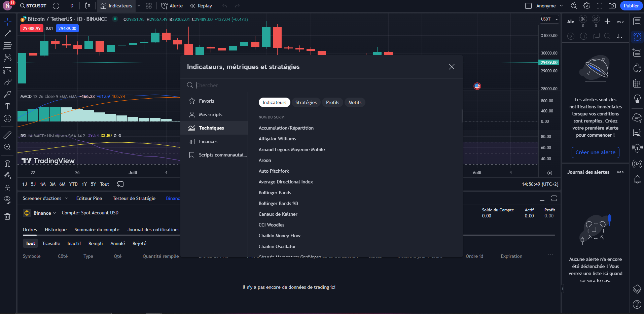Select the Brush drawing tool

click(x=7, y=82)
